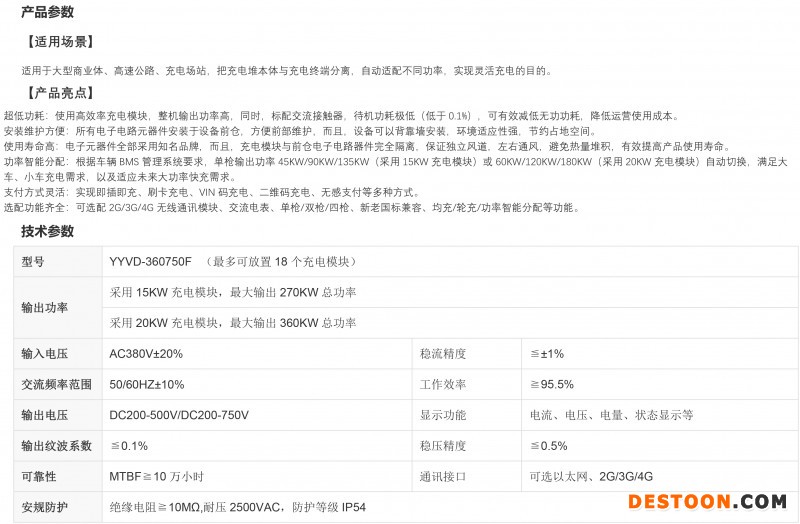800x524 pixels.
Task: Click the 选配功能齐全 highlight line
Action: [x=292, y=208]
